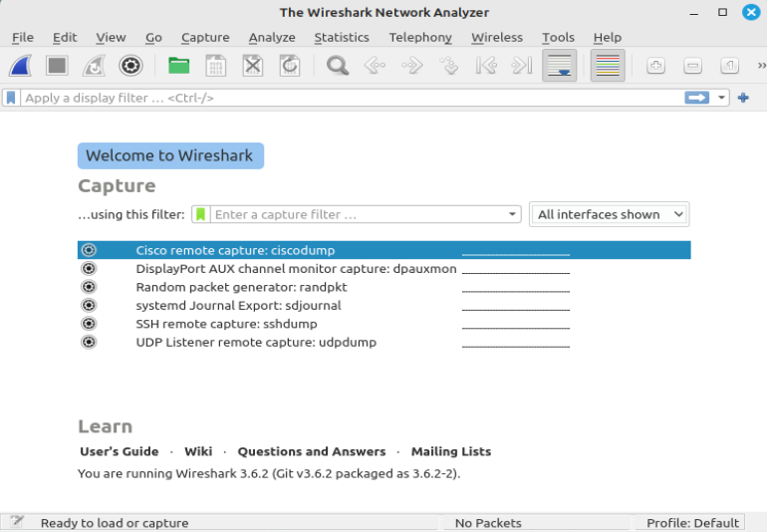This screenshot has width=767, height=532.
Task: Open the capture filter history dropdown
Action: coord(513,214)
